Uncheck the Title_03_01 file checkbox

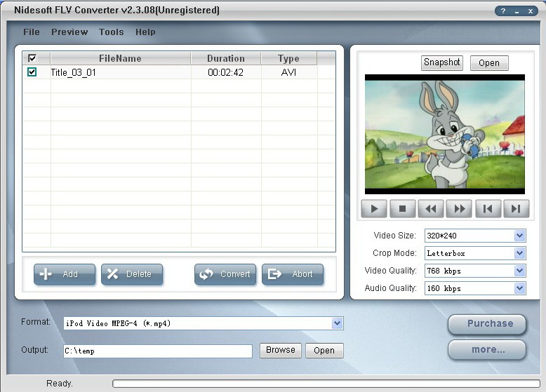32,72
